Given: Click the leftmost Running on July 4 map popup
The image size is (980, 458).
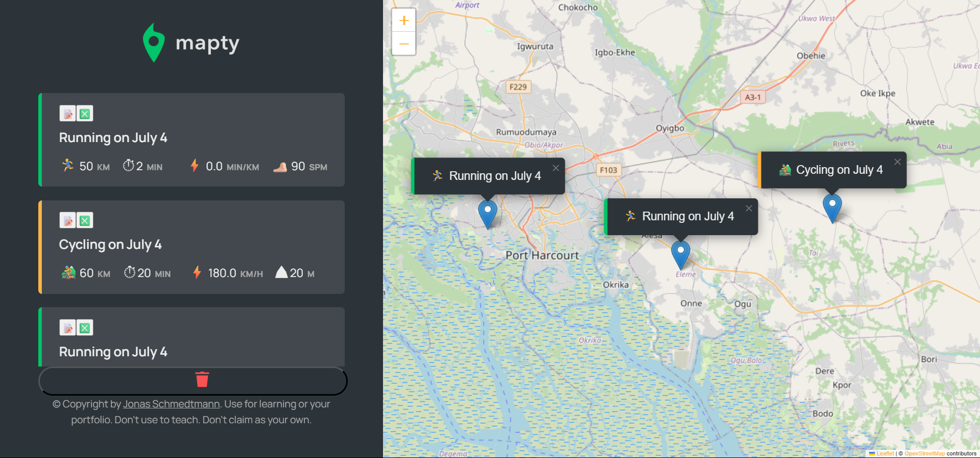Looking at the screenshot, I should [x=488, y=176].
